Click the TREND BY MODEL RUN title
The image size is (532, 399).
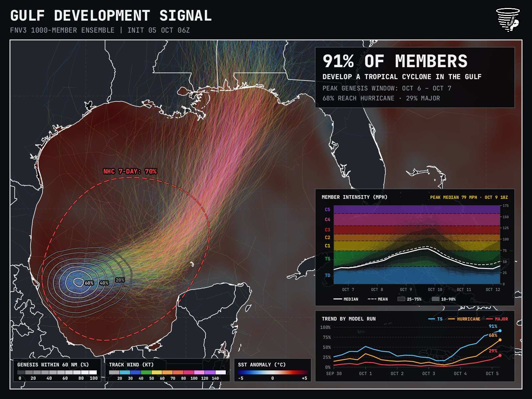click(348, 319)
